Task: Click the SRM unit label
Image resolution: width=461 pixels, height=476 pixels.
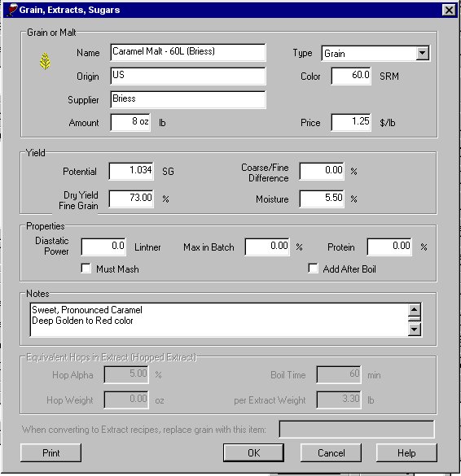Action: (389, 76)
